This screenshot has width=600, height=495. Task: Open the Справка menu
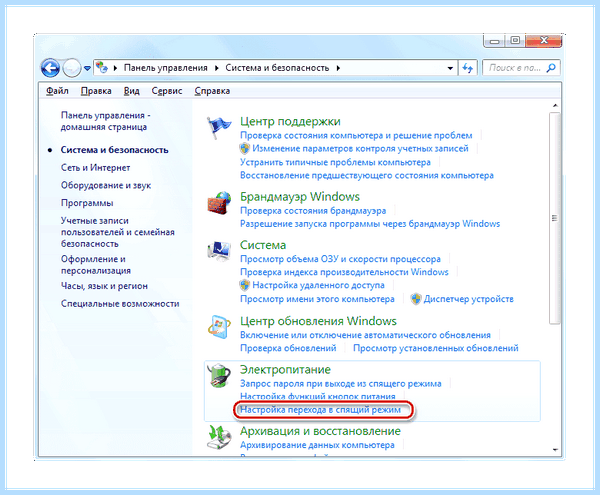(x=212, y=91)
